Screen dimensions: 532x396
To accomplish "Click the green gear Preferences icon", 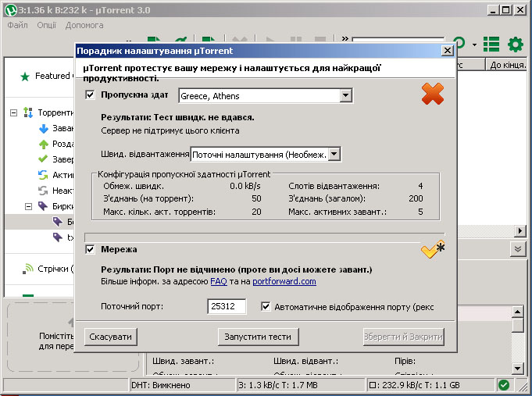I will [516, 45].
